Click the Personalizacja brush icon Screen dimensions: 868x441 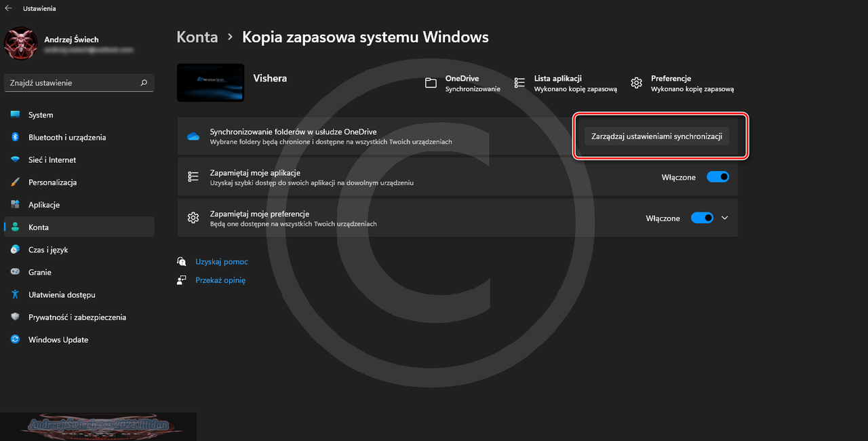[15, 182]
